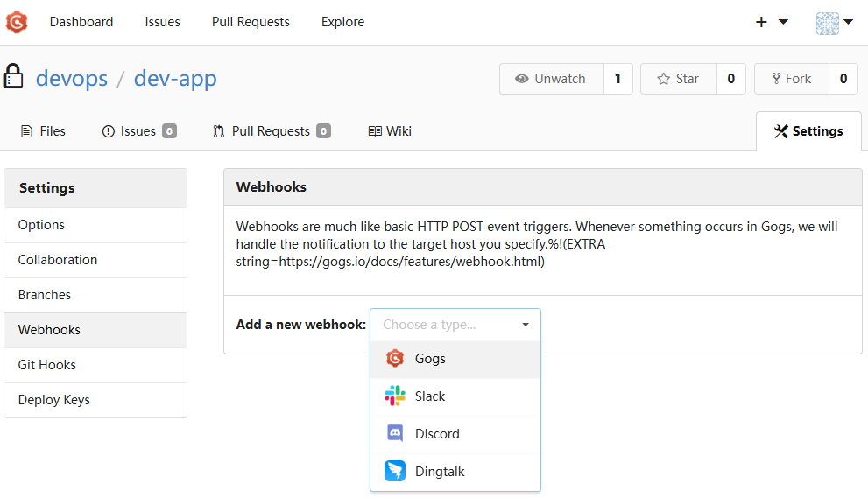Switch to the repository Issues tab
868x498 pixels.
(x=139, y=131)
